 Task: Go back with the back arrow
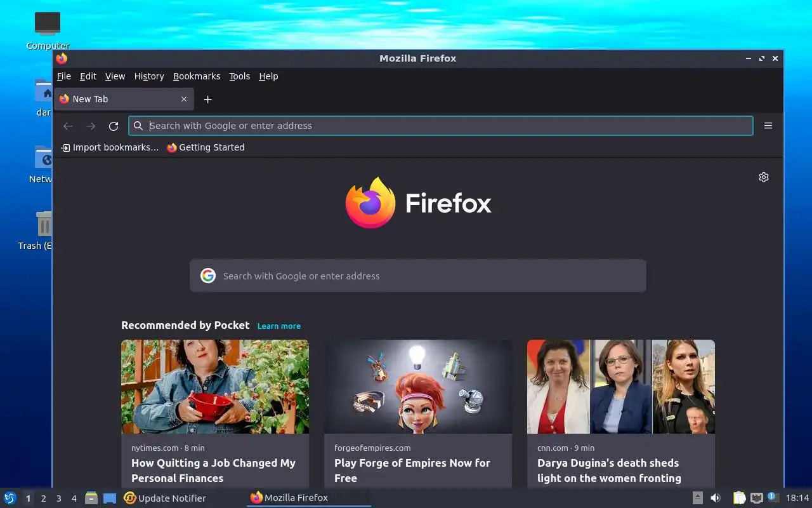tap(68, 126)
